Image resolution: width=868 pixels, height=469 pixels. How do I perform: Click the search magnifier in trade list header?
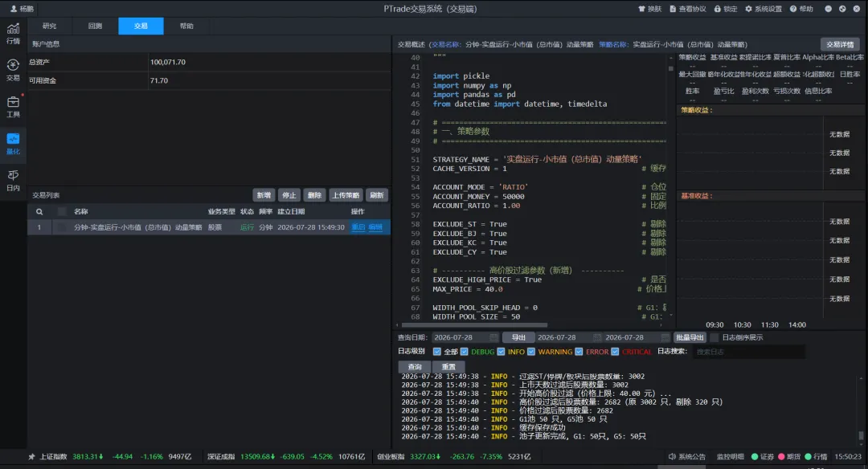point(39,212)
